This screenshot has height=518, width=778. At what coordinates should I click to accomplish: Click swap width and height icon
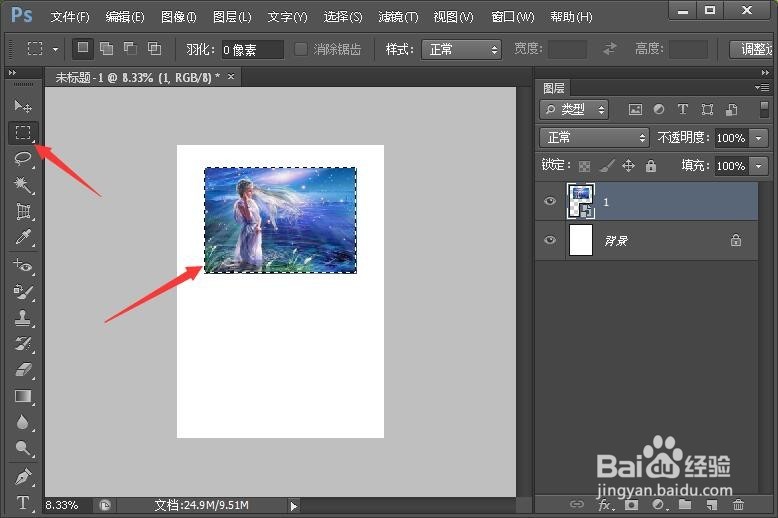click(x=610, y=49)
